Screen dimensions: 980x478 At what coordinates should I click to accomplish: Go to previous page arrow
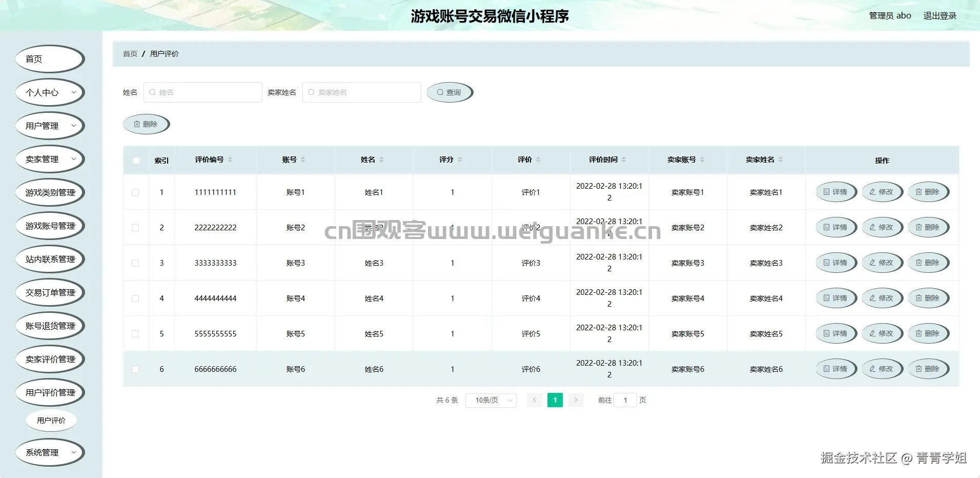click(535, 400)
